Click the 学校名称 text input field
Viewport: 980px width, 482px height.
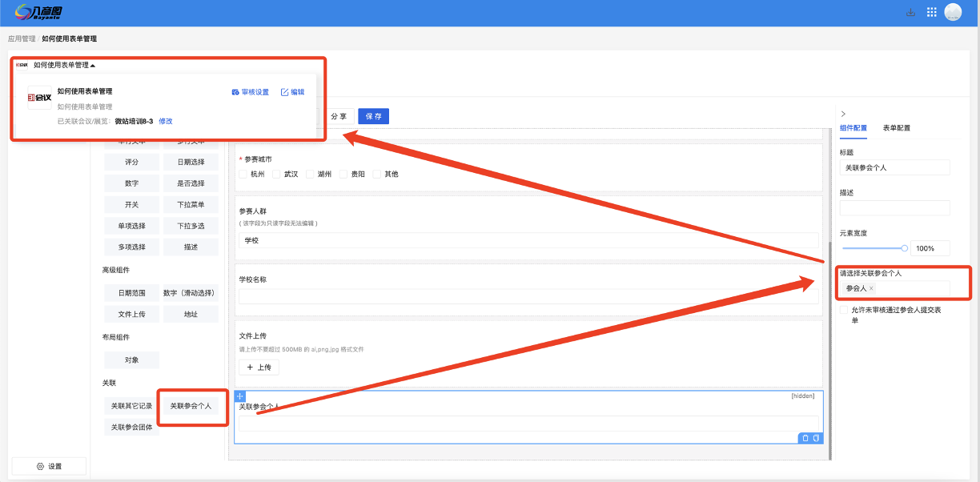click(x=528, y=296)
